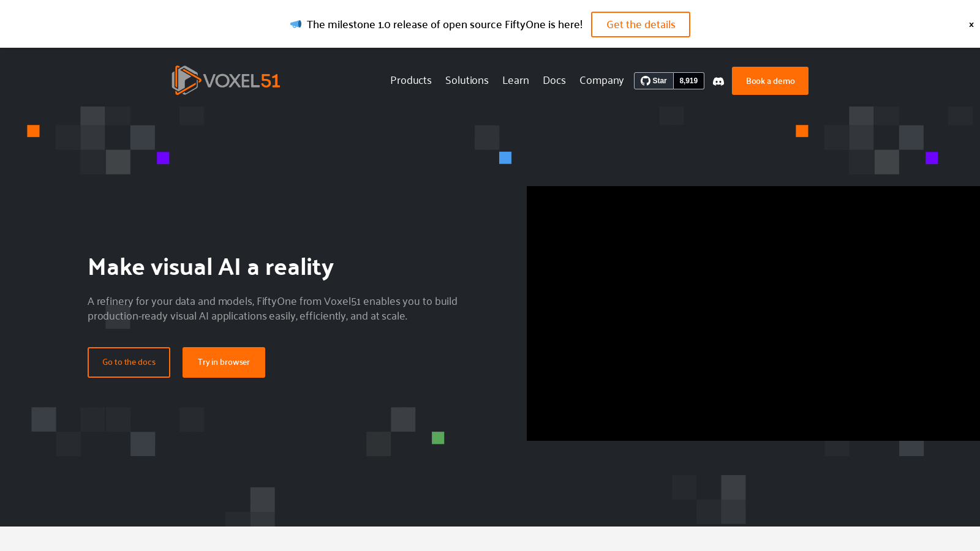Click the black video player area

tap(753, 313)
